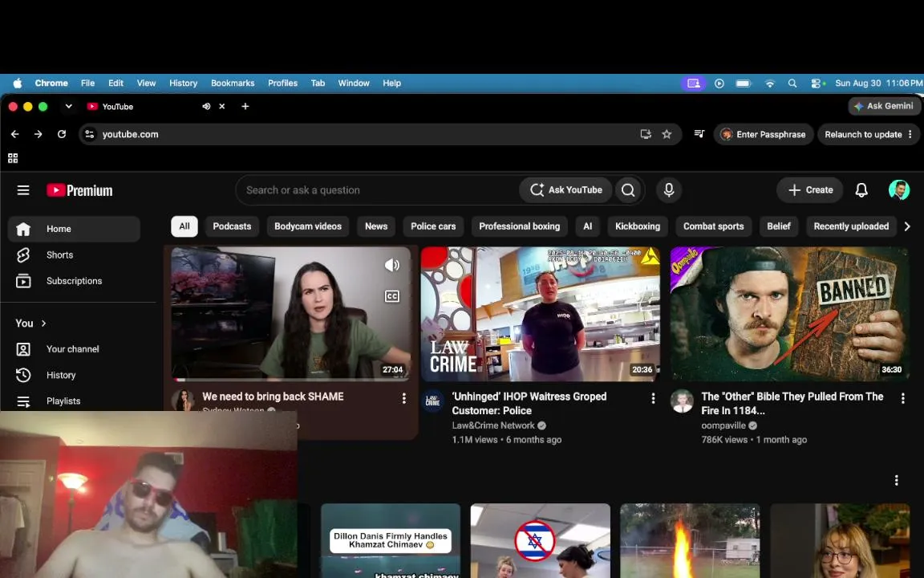Open the Apple menu
This screenshot has width=924, height=578.
[x=18, y=83]
